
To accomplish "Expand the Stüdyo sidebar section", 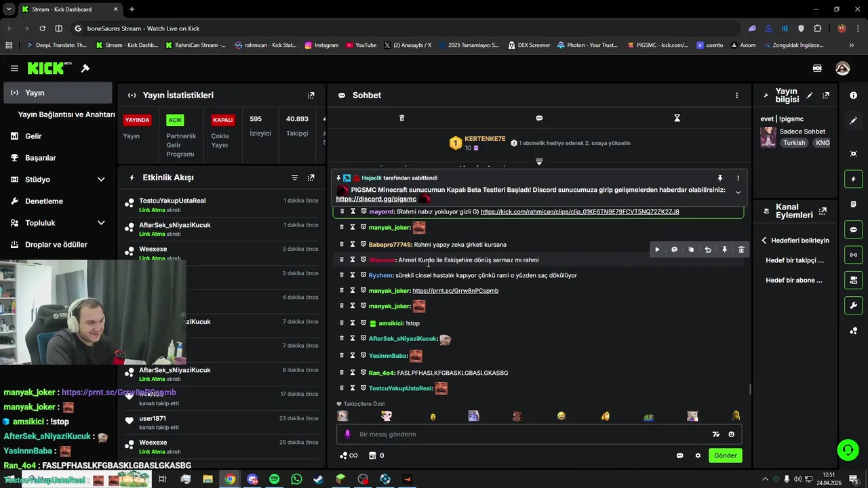I will [101, 180].
